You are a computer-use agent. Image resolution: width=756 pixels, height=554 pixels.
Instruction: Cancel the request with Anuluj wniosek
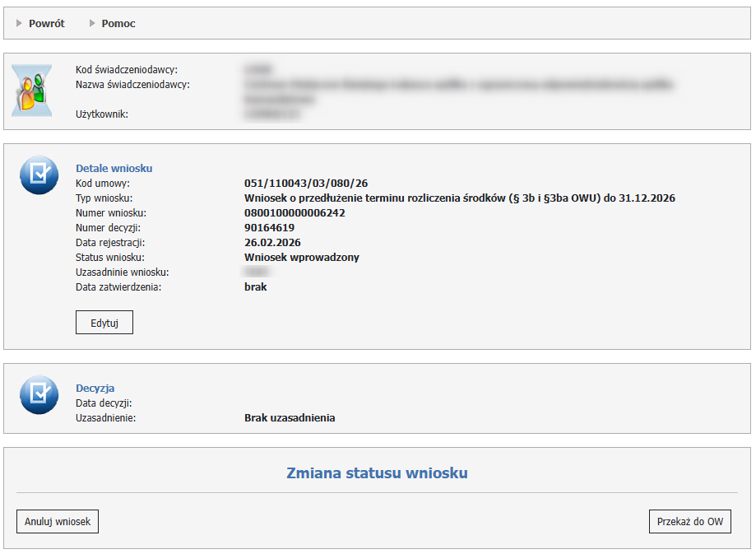58,522
